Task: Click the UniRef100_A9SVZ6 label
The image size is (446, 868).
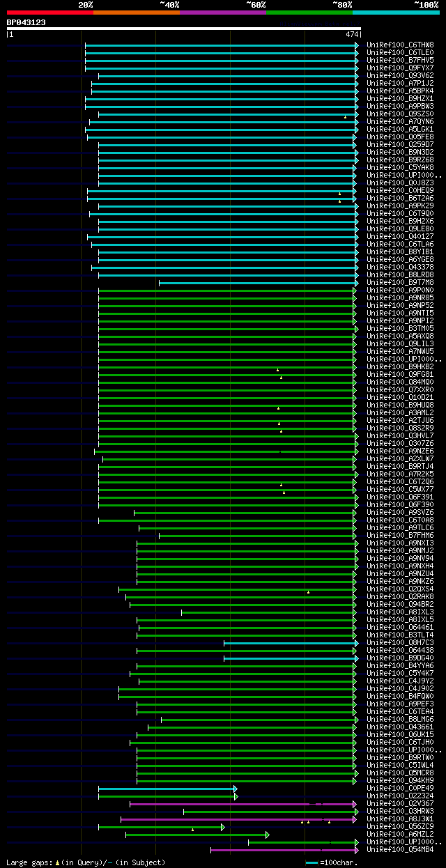Action: 400,512
